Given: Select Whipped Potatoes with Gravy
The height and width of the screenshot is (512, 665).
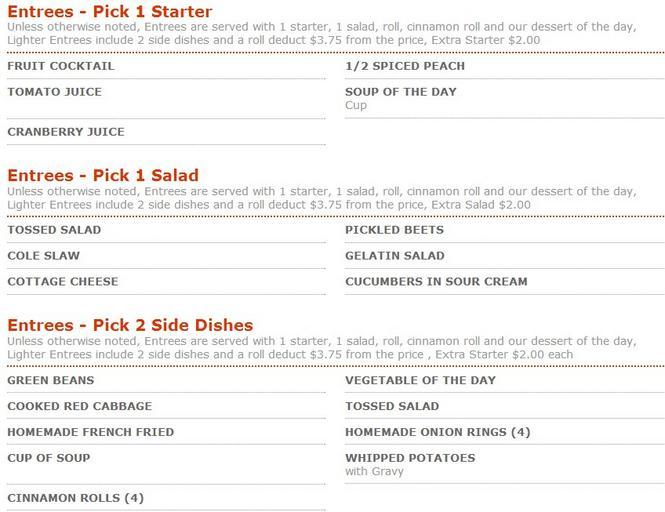Looking at the screenshot, I should point(410,458).
